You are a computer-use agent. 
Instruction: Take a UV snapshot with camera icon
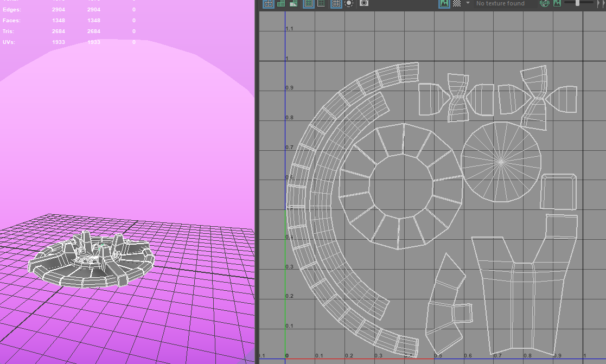tap(363, 3)
